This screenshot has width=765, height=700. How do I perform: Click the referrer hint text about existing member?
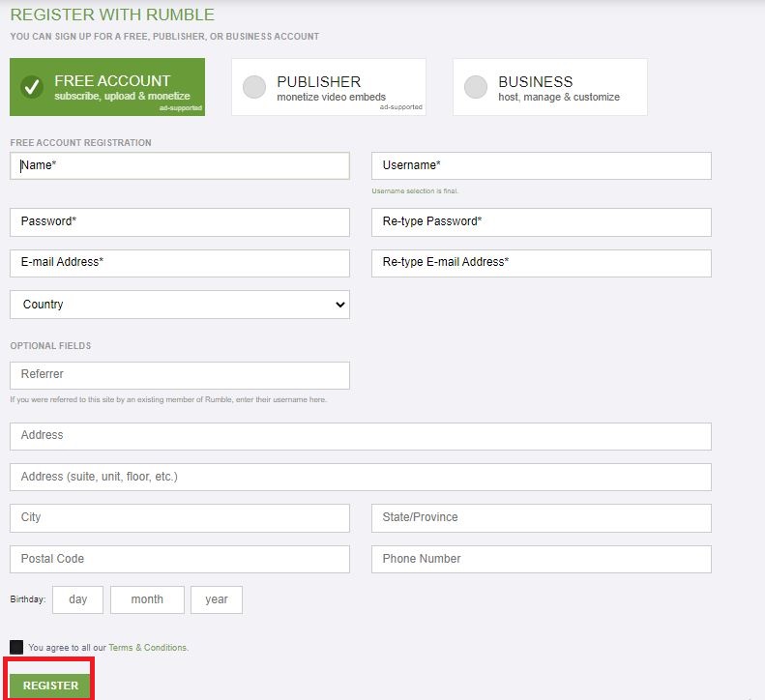(168, 399)
